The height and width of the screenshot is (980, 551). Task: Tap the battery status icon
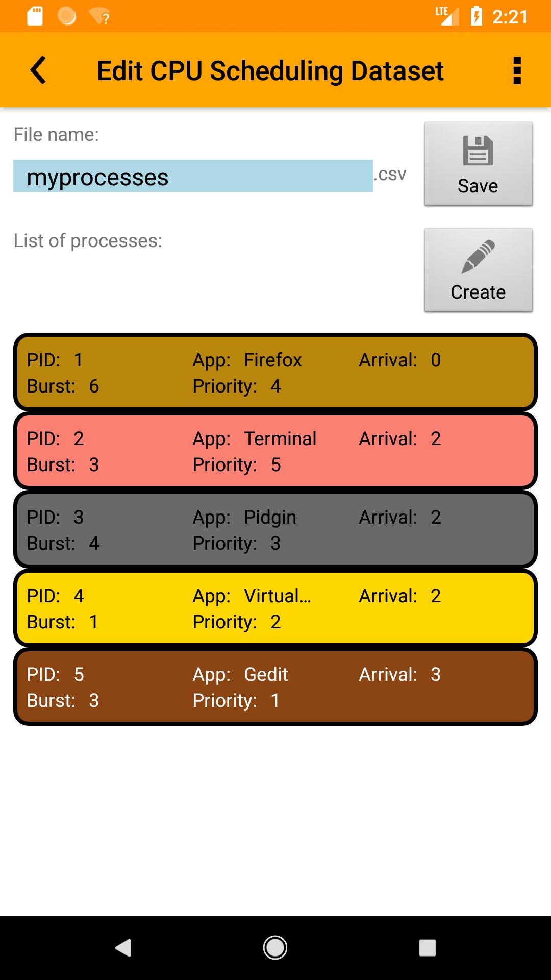[x=476, y=16]
